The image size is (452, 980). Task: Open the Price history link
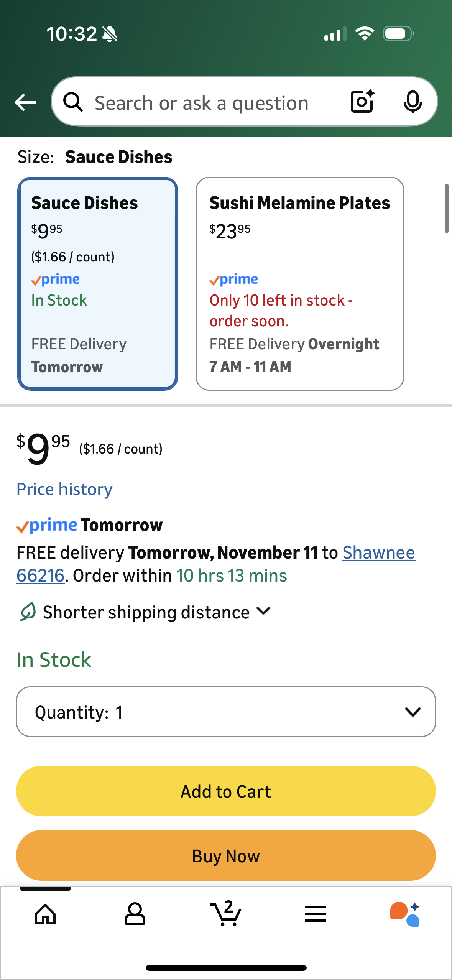[x=64, y=489]
